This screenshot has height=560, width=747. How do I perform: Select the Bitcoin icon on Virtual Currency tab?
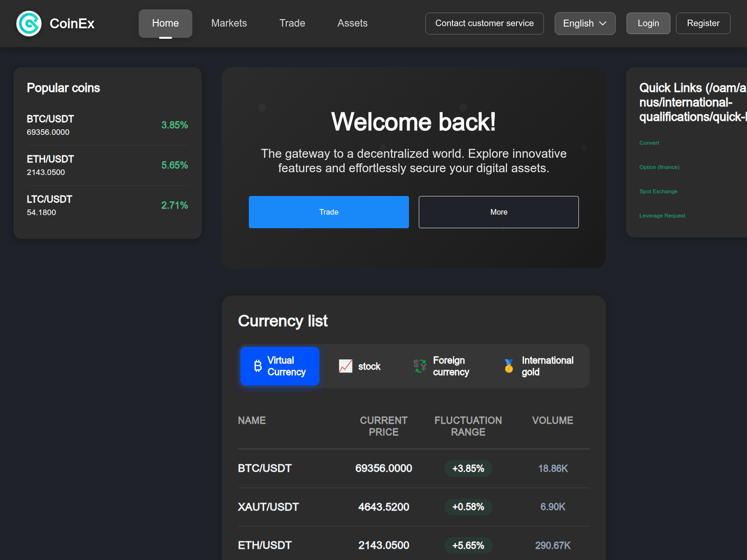point(257,366)
